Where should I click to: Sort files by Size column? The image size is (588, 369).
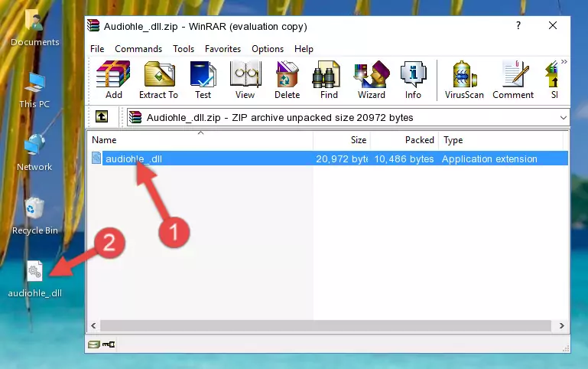point(342,140)
